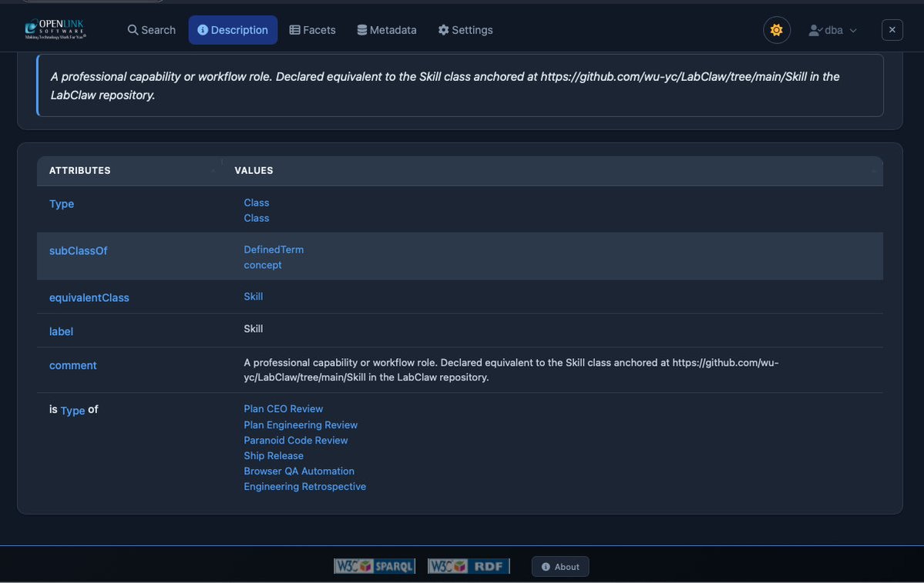Click the OpenLink Software logo
This screenshot has width=924, height=583.
pyautogui.click(x=55, y=29)
